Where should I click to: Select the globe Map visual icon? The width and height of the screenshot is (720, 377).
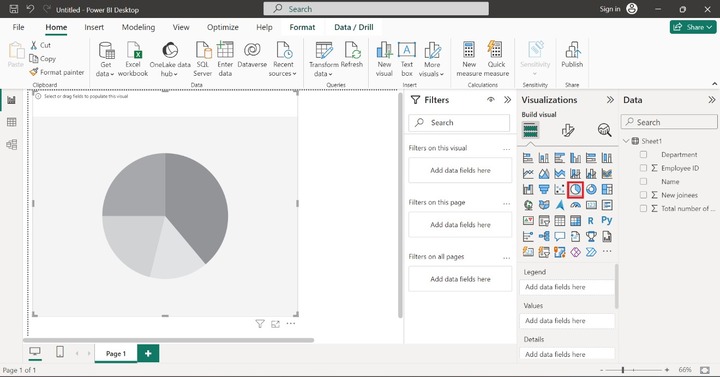528,205
